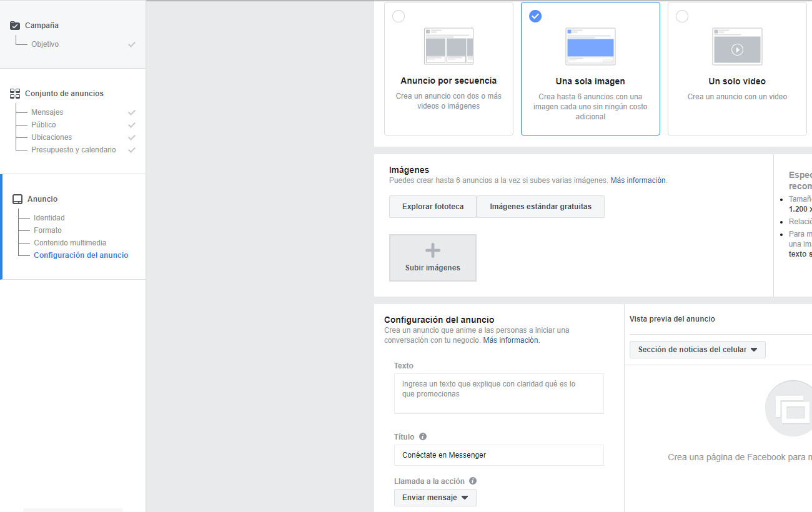Open Público section in sidebar

tap(44, 125)
